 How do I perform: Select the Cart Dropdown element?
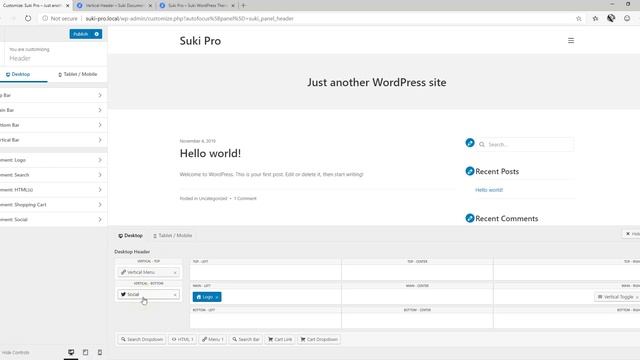coord(319,339)
